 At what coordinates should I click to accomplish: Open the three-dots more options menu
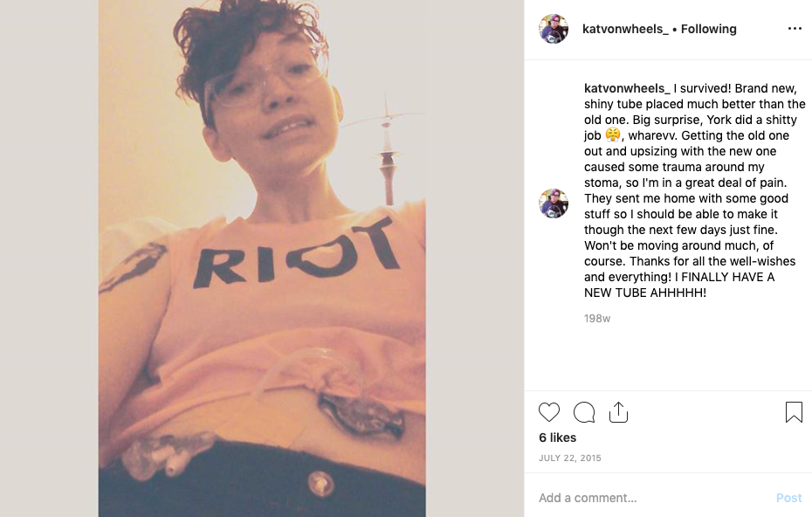[x=795, y=29]
